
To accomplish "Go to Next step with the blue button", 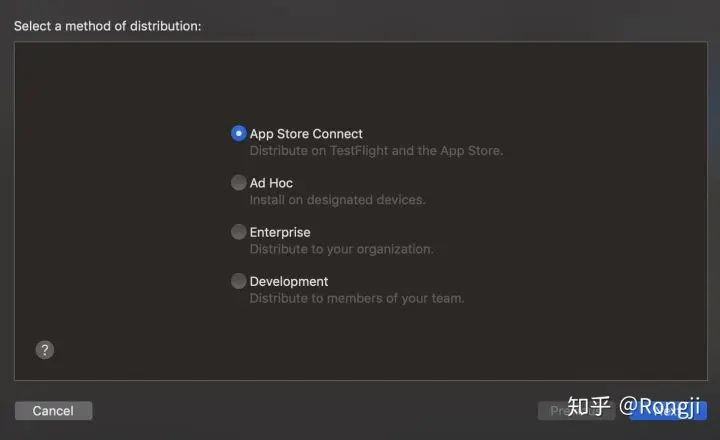I will pyautogui.click(x=669, y=411).
